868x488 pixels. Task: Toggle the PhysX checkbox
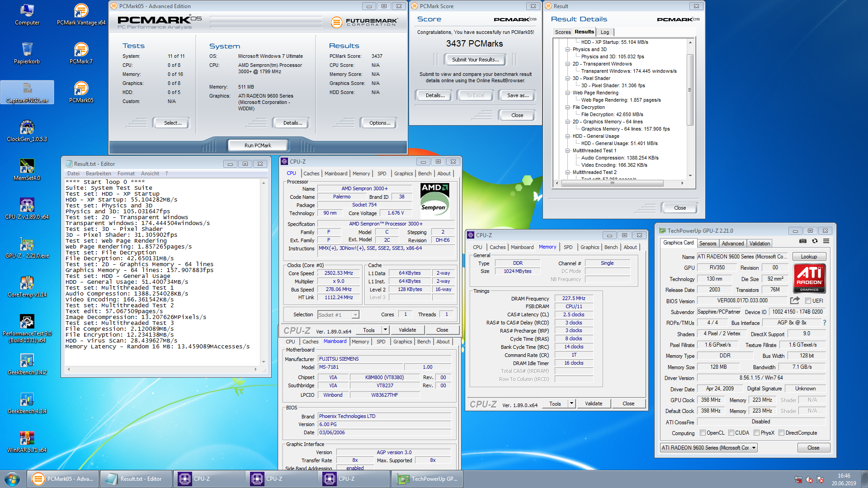[756, 433]
